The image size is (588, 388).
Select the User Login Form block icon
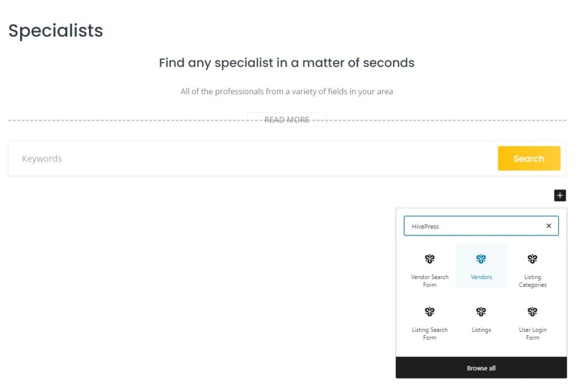pos(532,312)
